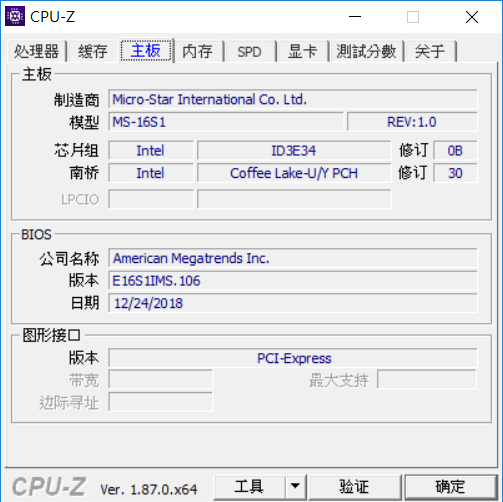This screenshot has height=502, width=503.
Task: Click the first empty LPCIO field
Action: [151, 199]
